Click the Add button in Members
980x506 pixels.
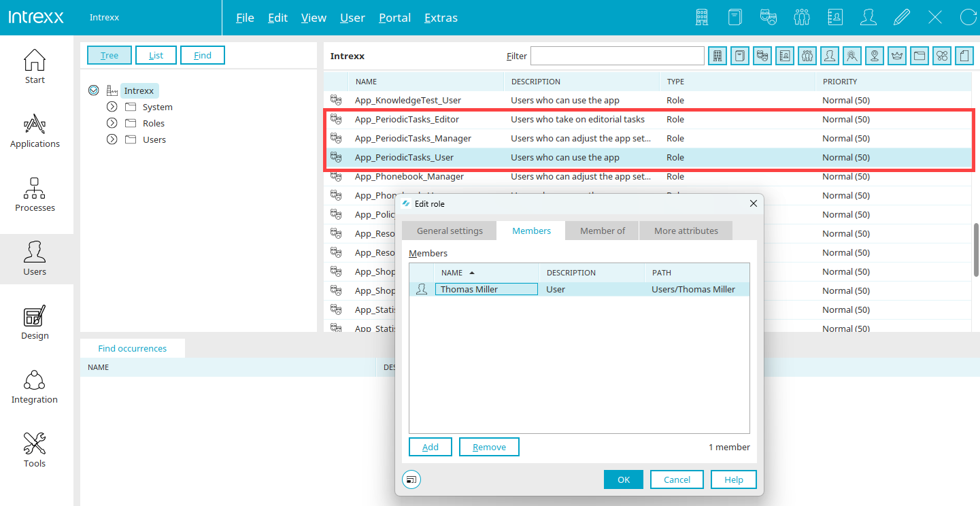(430, 447)
